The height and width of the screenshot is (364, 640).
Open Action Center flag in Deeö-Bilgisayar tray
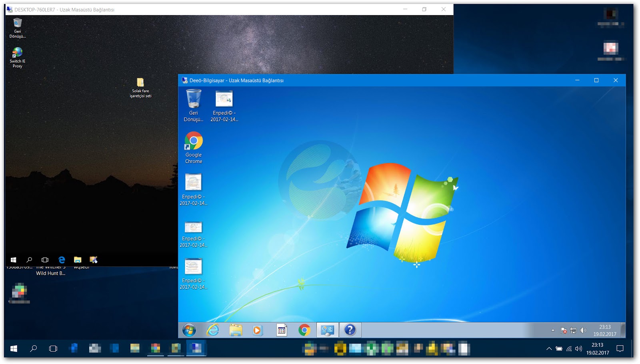[x=564, y=330]
